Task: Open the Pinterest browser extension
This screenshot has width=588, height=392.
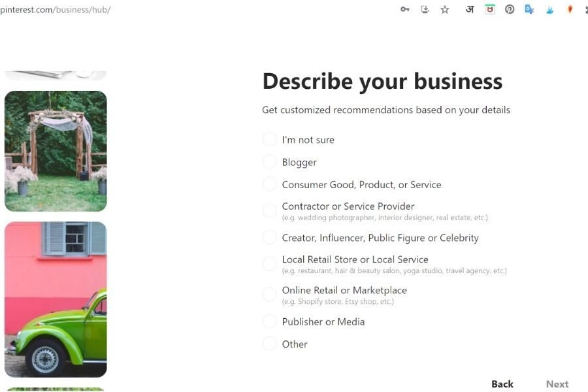Action: (x=510, y=10)
